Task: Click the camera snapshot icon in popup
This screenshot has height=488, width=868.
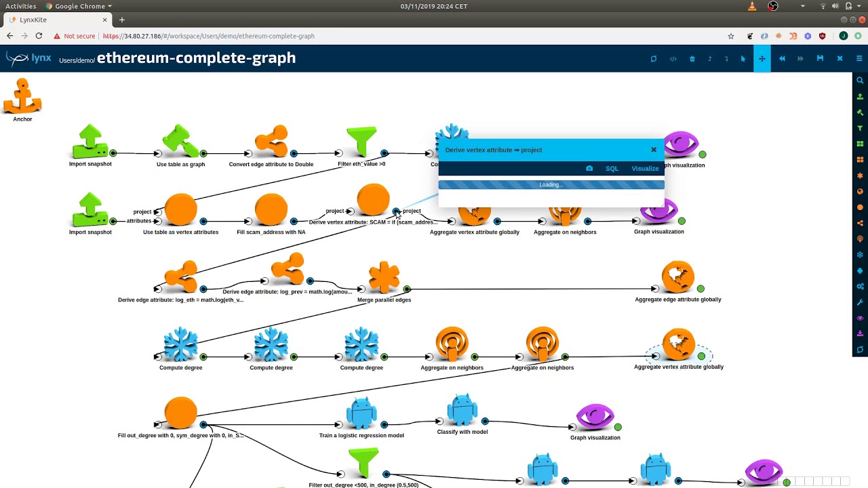Action: point(589,168)
